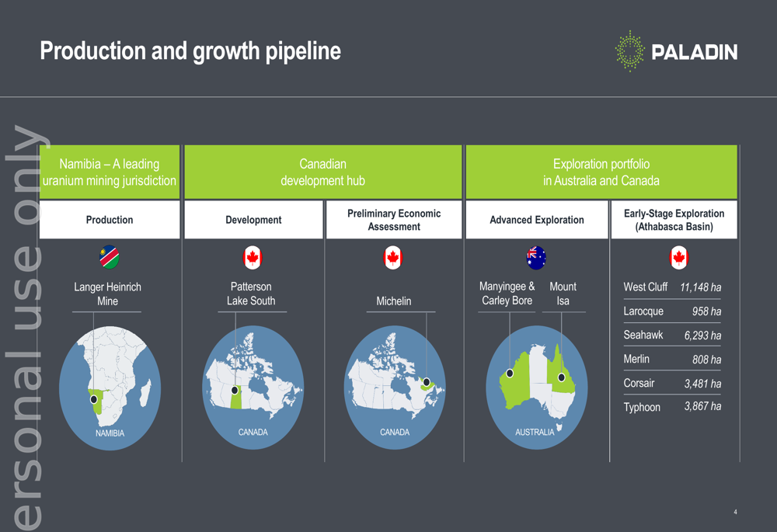Image resolution: width=777 pixels, height=532 pixels.
Task: Click the 'Mount Isa' label
Action: click(563, 294)
